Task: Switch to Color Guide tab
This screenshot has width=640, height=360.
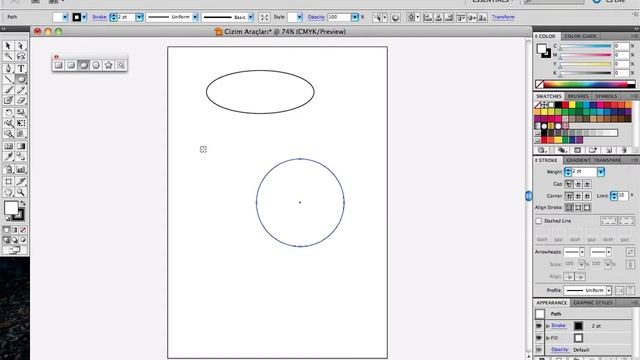Action: 580,36
